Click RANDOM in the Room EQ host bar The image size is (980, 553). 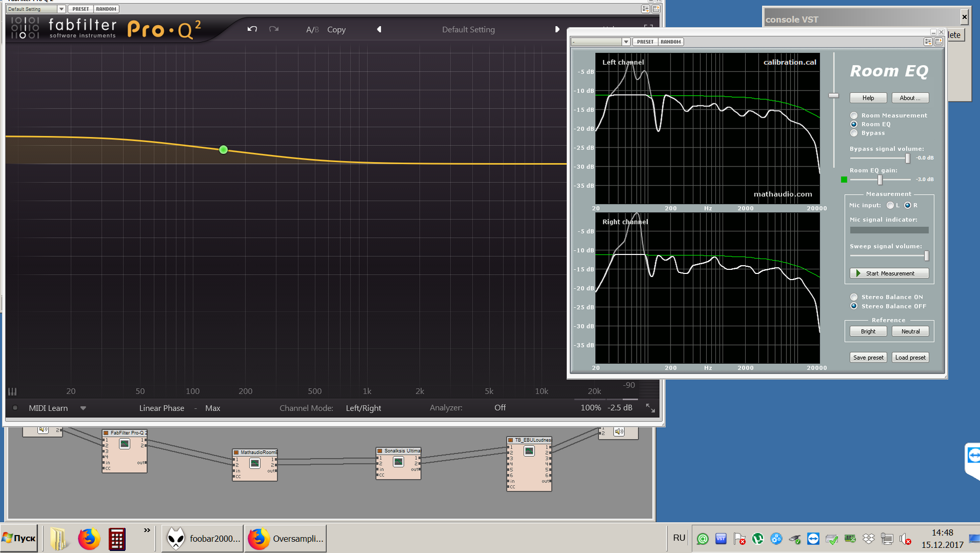coord(670,42)
